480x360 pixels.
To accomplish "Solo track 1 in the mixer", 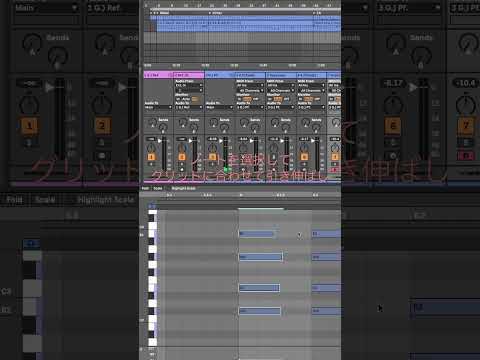I will coord(151,164).
